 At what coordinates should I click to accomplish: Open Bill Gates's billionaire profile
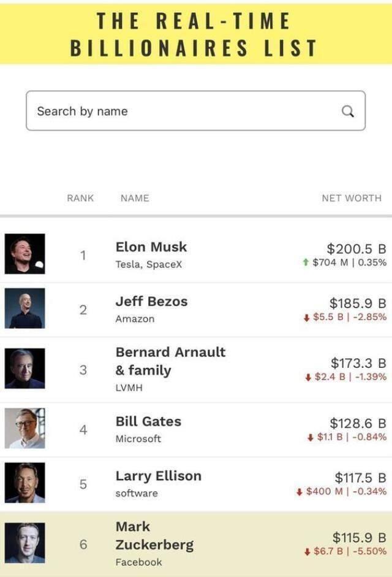[148, 421]
